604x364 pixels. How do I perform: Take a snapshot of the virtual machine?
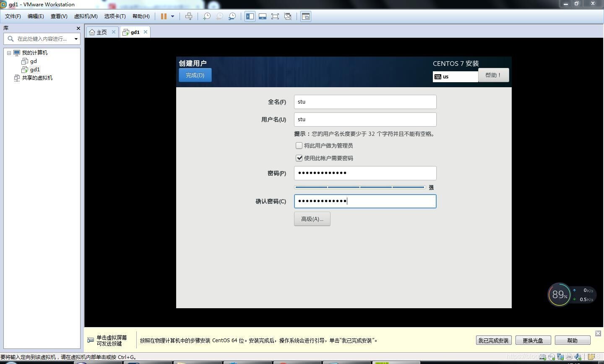pyautogui.click(x=207, y=16)
